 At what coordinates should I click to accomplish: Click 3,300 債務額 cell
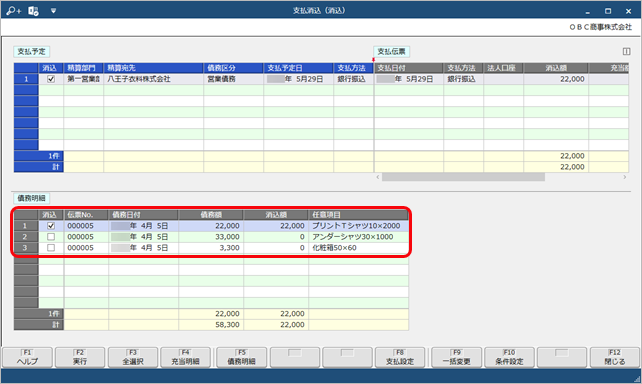[211, 248]
